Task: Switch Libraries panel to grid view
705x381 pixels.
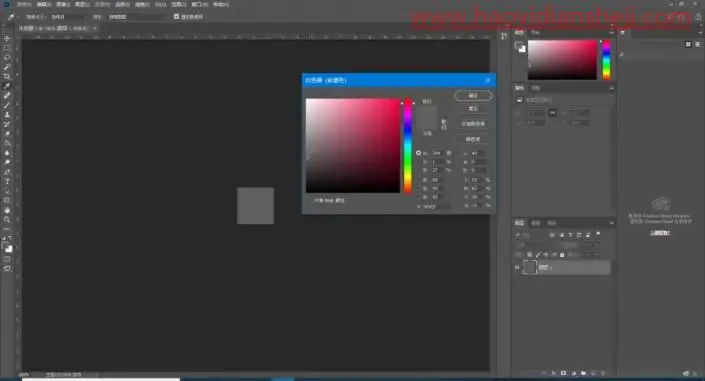Action: click(688, 44)
